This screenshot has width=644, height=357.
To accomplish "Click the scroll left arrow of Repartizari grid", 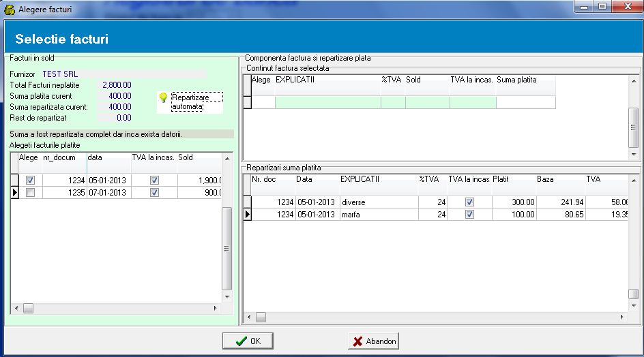I will tap(249, 317).
